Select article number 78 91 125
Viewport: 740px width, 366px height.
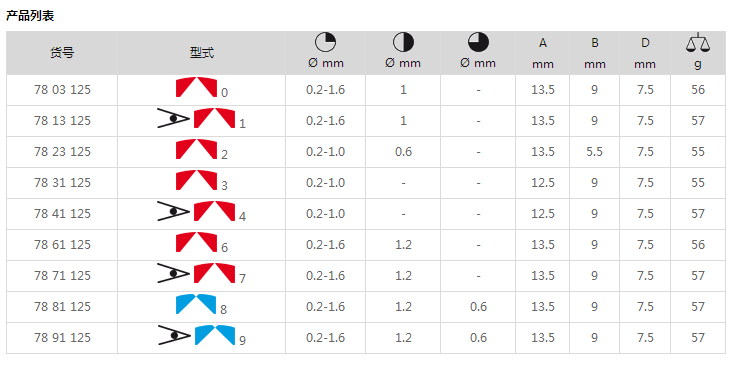pos(62,338)
